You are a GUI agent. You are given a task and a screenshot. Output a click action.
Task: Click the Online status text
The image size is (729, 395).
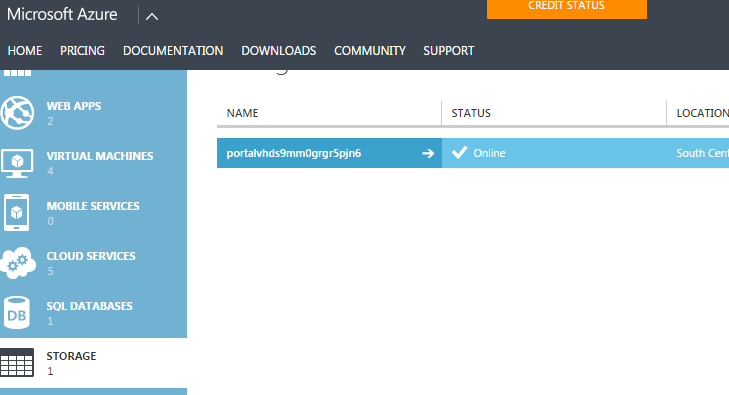pyautogui.click(x=489, y=153)
